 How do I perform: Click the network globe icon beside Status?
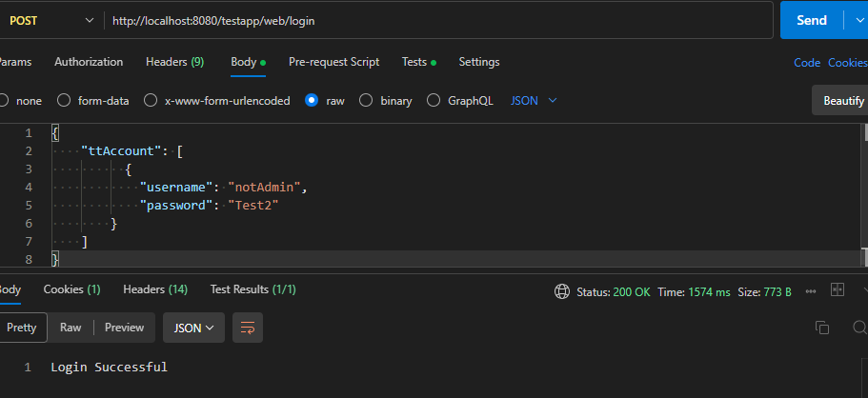(562, 291)
